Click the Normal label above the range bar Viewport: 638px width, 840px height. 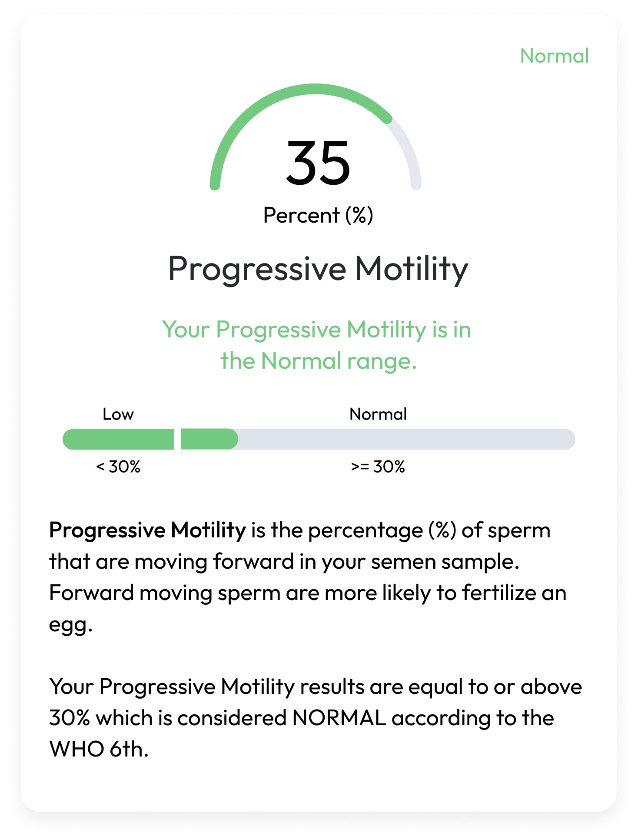coord(378,414)
